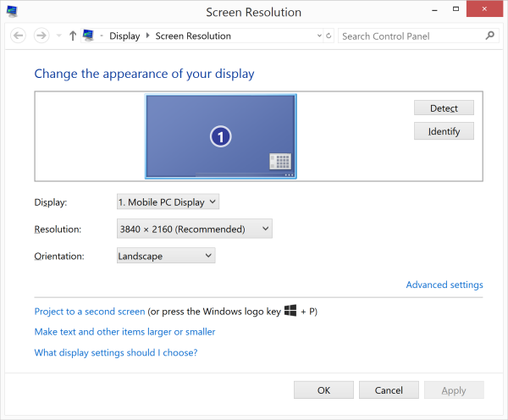Click the Cancel button
This screenshot has height=420, width=508.
click(389, 390)
